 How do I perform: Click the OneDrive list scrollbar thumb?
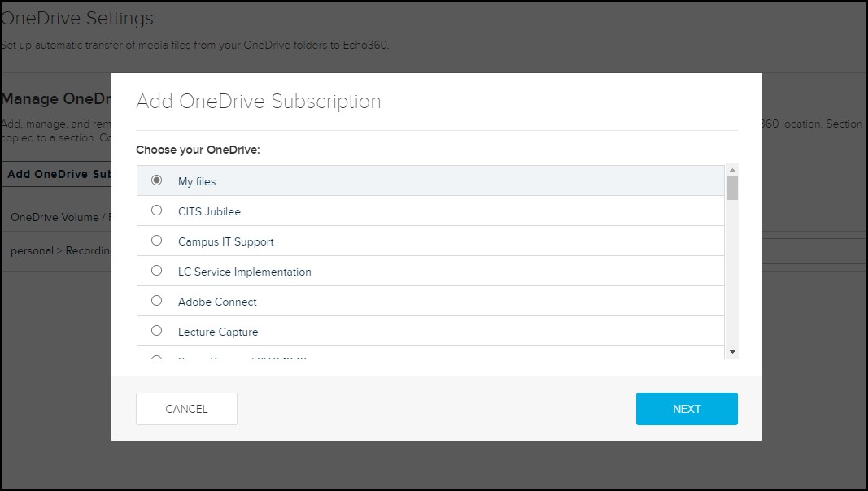(732, 188)
